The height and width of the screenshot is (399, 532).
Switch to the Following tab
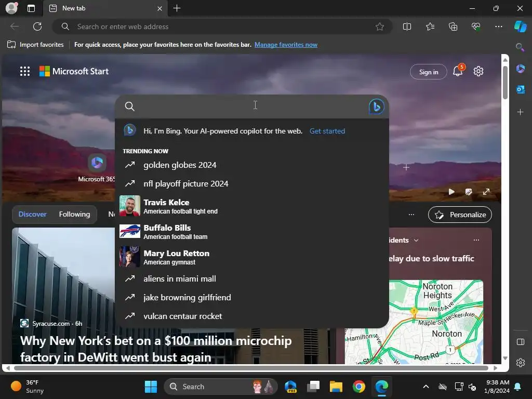74,214
